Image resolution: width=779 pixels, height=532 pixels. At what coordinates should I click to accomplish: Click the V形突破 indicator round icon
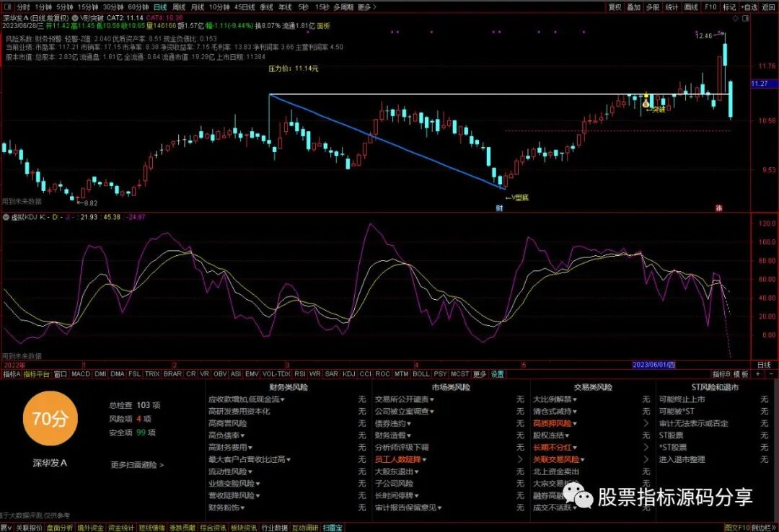[76, 18]
